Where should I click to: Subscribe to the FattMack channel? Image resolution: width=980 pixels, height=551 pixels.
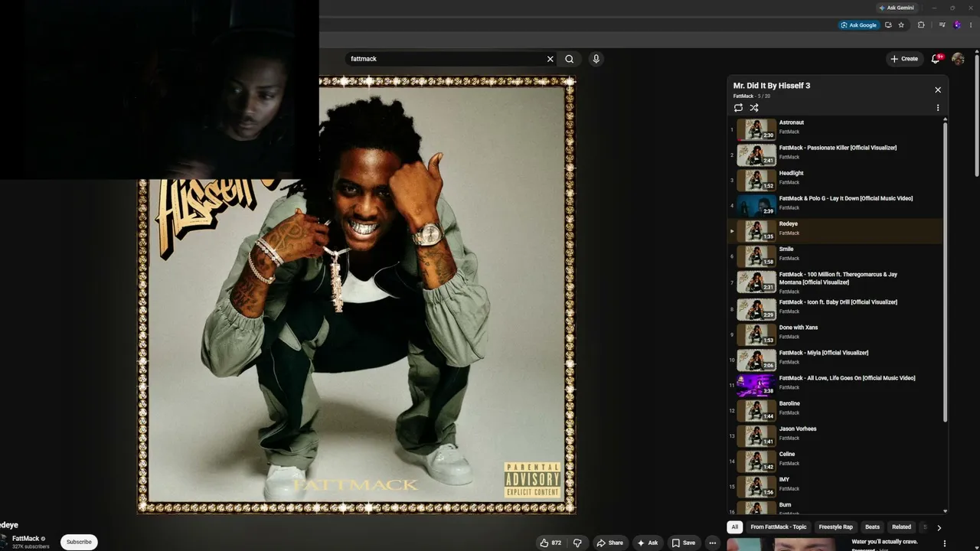tap(79, 542)
